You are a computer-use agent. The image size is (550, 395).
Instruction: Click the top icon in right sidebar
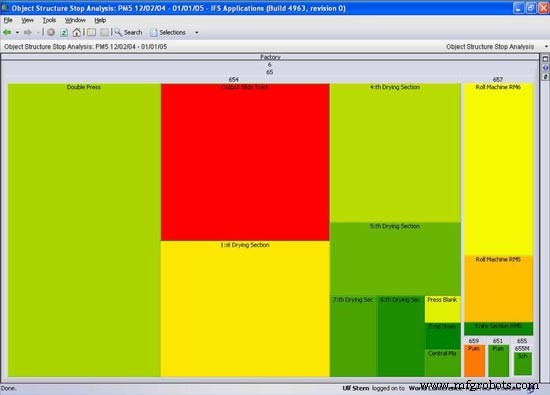545,59
